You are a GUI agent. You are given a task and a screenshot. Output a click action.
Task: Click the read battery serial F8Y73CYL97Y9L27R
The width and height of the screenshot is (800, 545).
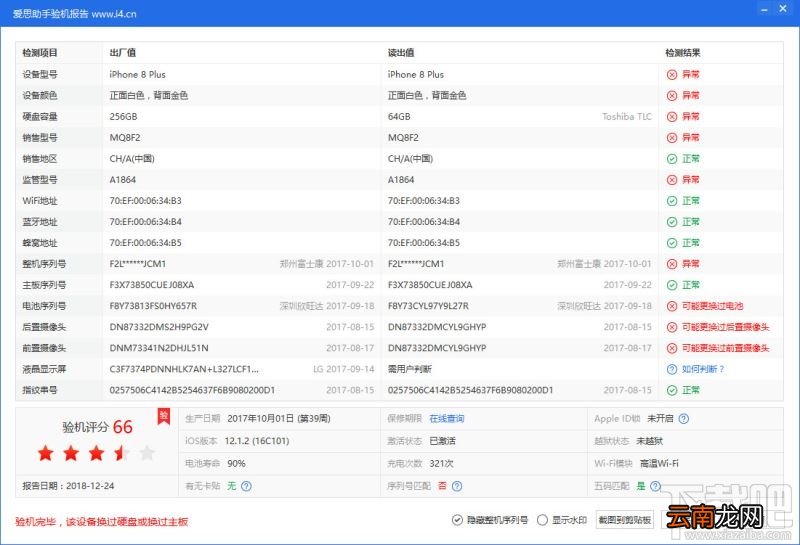click(x=428, y=306)
